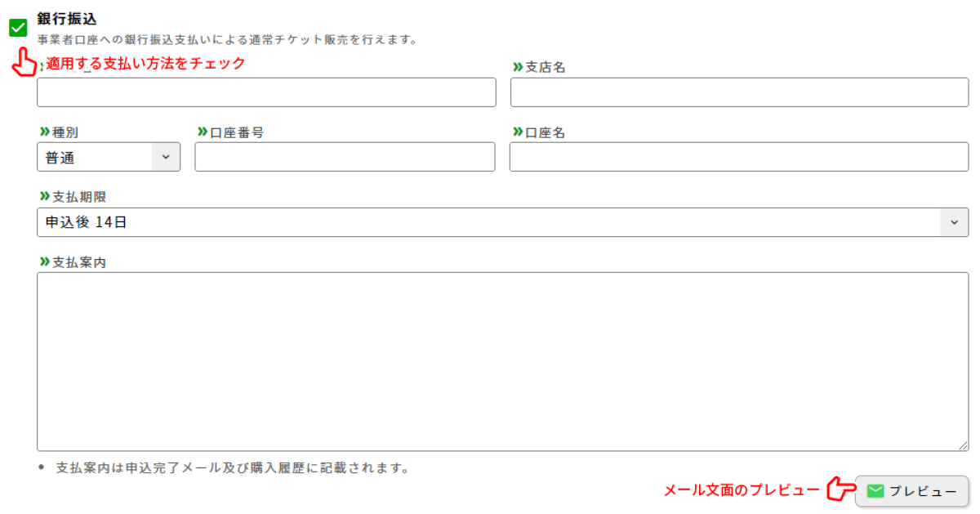Click the top-left input field above 種別

click(266, 92)
